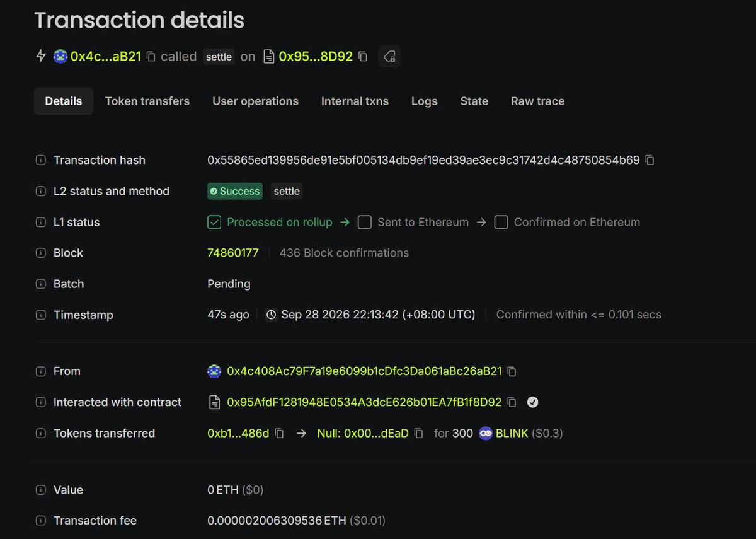Image resolution: width=756 pixels, height=539 pixels.
Task: Open the Raw trace tab
Action: [537, 101]
